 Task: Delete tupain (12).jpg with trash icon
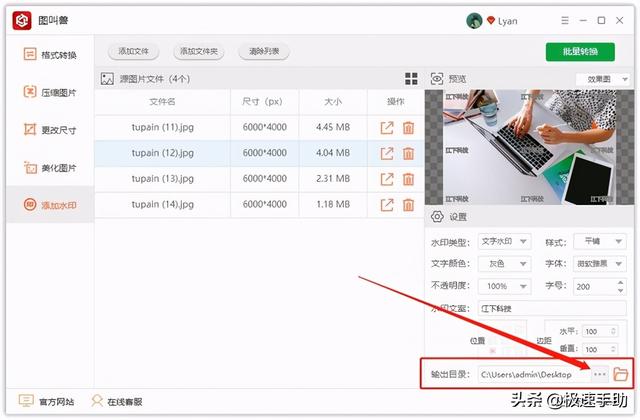pos(408,154)
